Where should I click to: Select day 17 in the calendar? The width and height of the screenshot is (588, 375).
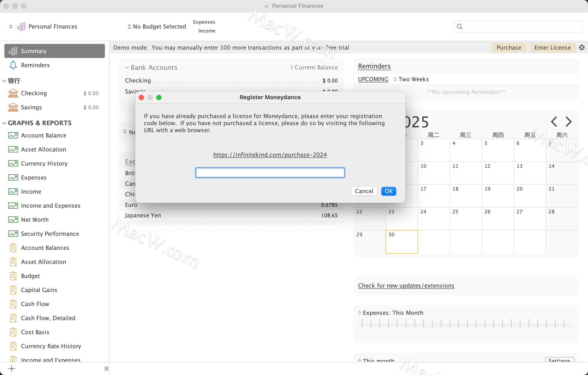click(x=434, y=196)
